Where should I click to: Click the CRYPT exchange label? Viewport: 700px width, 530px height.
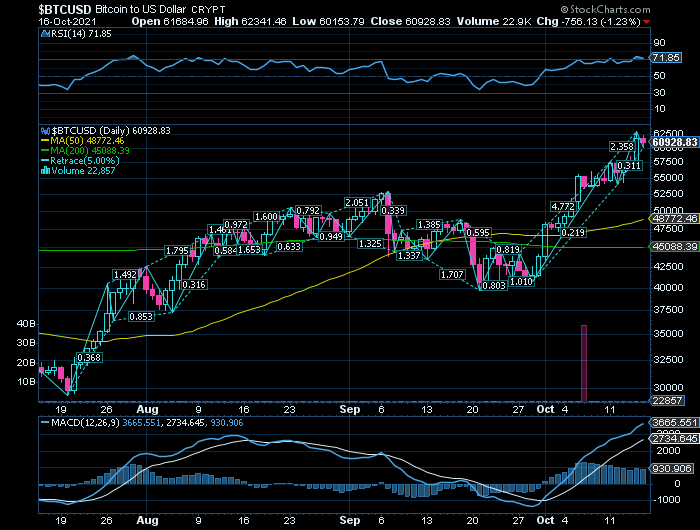(x=208, y=10)
